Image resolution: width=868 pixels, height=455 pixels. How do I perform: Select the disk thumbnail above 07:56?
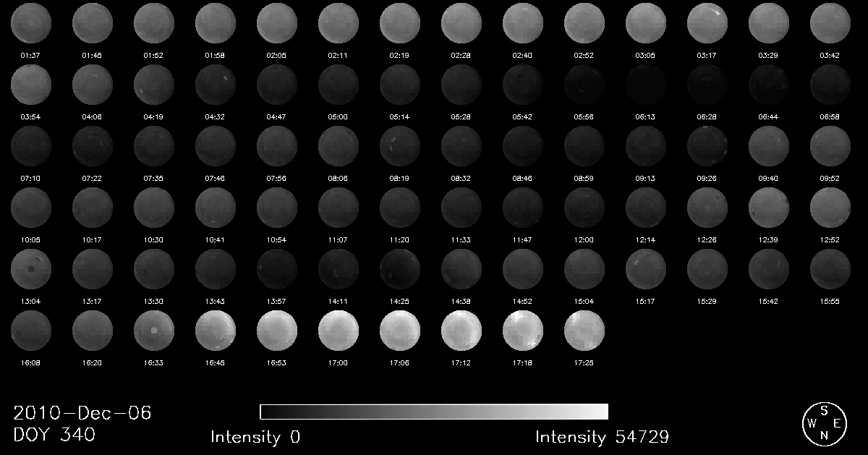click(x=277, y=145)
